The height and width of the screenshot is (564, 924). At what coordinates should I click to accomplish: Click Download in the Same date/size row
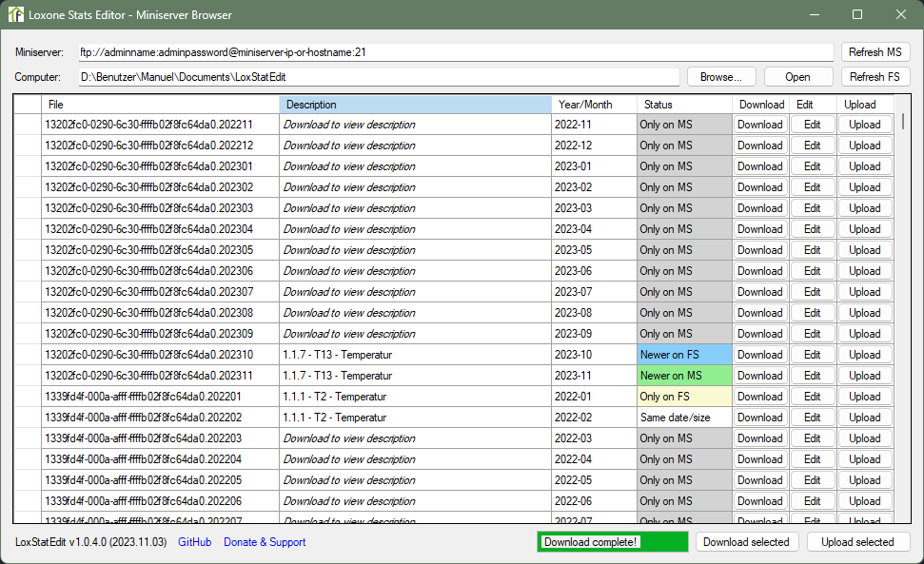click(x=760, y=418)
